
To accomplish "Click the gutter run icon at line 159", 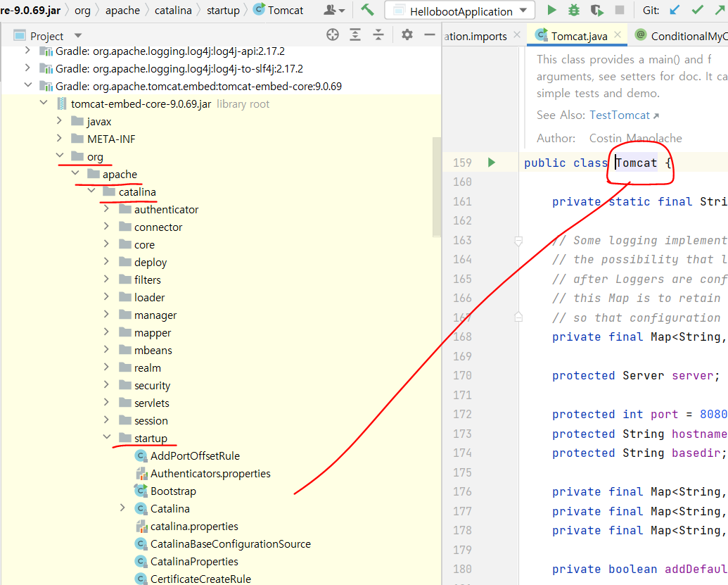I will click(x=492, y=163).
